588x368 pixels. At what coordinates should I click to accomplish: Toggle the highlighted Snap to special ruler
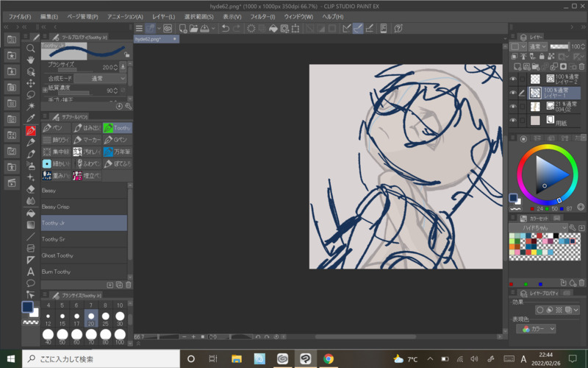tap(358, 29)
